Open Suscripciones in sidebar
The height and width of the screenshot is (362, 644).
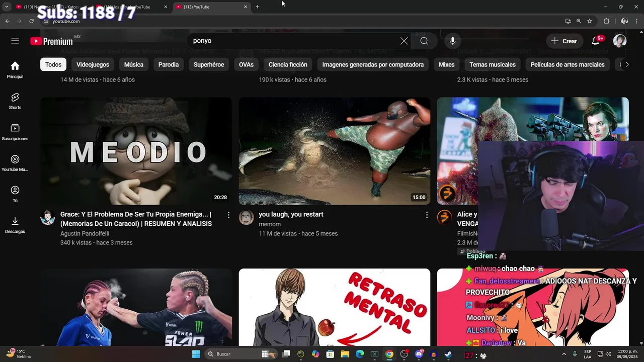click(15, 132)
